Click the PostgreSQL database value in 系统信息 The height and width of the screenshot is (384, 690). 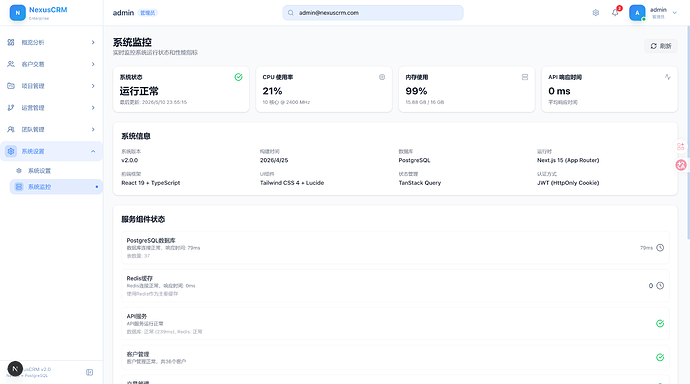point(415,160)
